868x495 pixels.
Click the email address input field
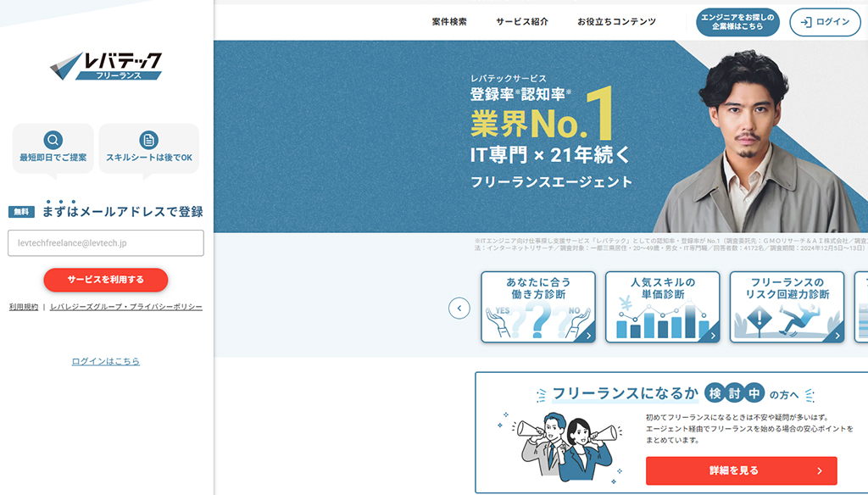(x=106, y=242)
